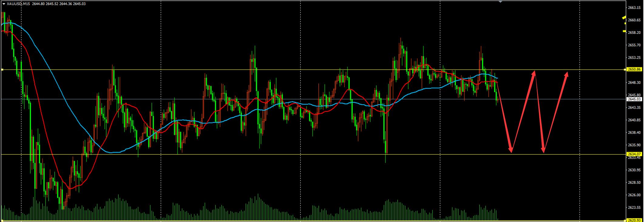The width and height of the screenshot is (644, 222).
Task: Click the 2658.20 price scale value
Action: coord(634,32)
